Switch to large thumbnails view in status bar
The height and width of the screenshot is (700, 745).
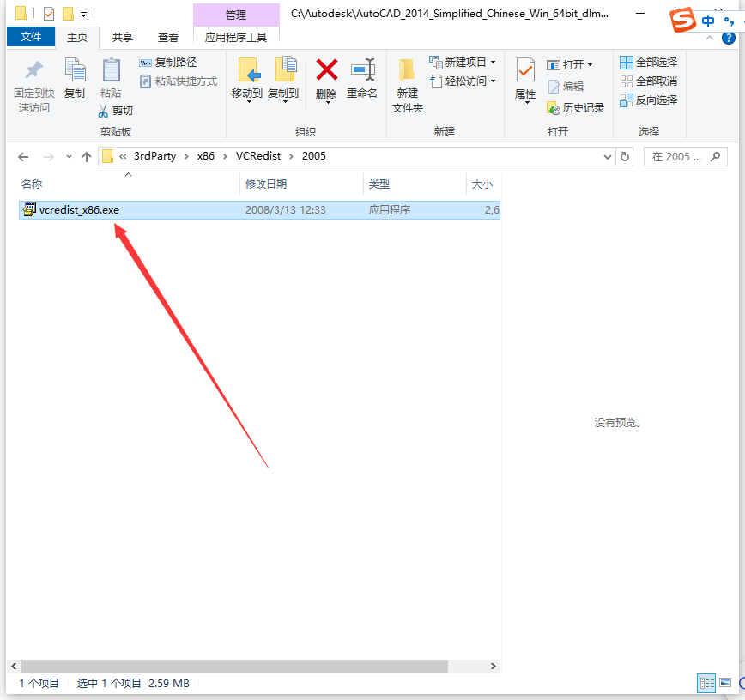click(x=726, y=683)
